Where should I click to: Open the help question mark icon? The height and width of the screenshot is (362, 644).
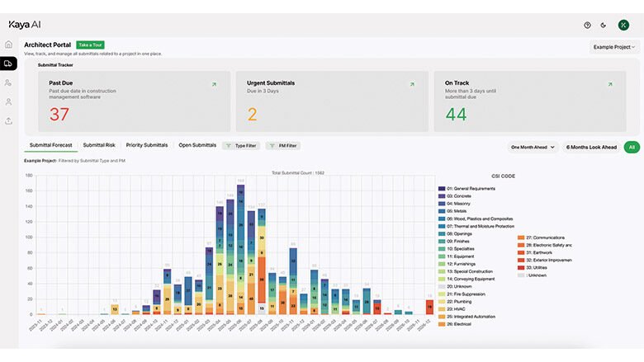587,25
